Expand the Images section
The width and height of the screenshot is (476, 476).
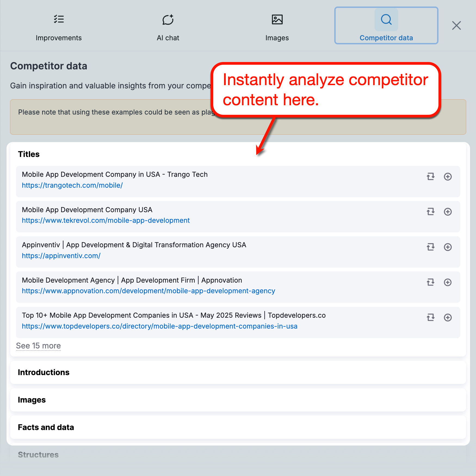pos(32,400)
